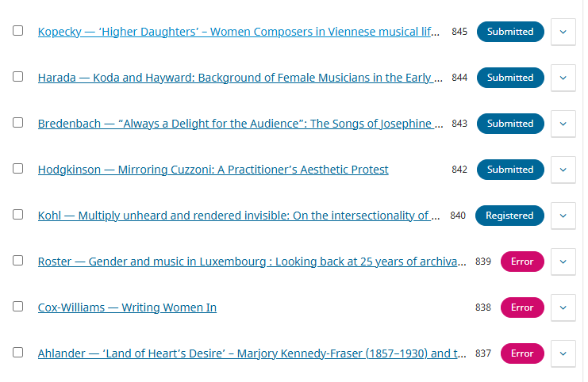The width and height of the screenshot is (588, 382).
Task: Show details for Roster submission 839
Action: click(563, 262)
